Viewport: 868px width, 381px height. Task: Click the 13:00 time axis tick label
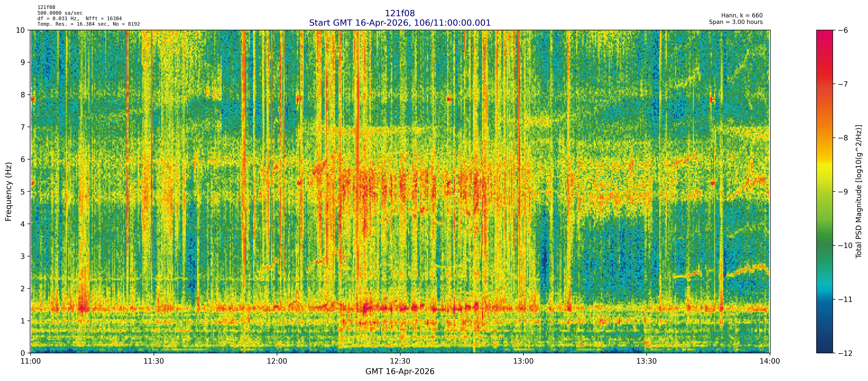(x=523, y=362)
